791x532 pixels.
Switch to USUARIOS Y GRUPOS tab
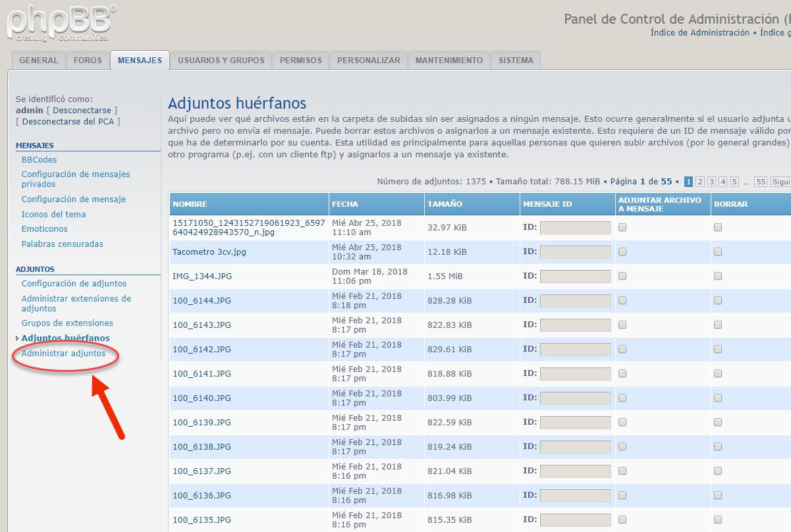221,60
